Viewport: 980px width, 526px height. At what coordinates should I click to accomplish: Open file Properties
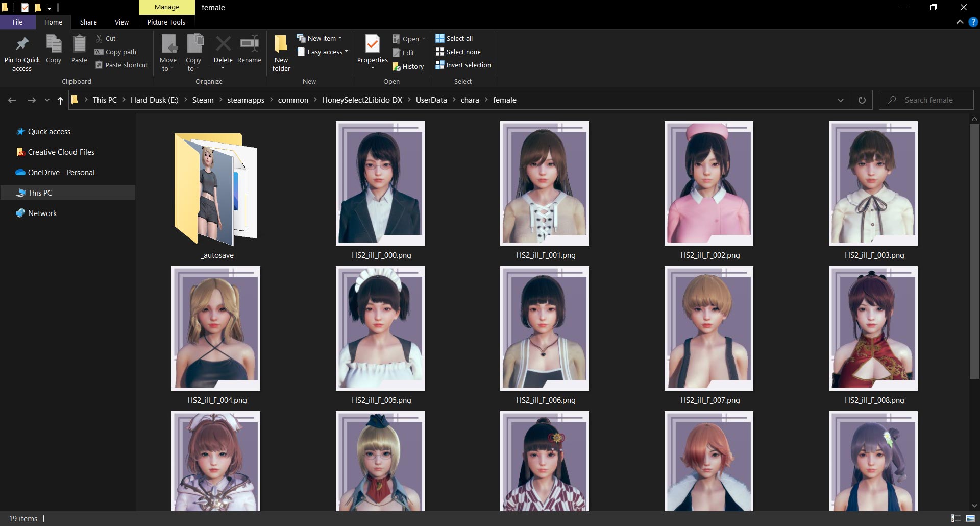pyautogui.click(x=373, y=53)
